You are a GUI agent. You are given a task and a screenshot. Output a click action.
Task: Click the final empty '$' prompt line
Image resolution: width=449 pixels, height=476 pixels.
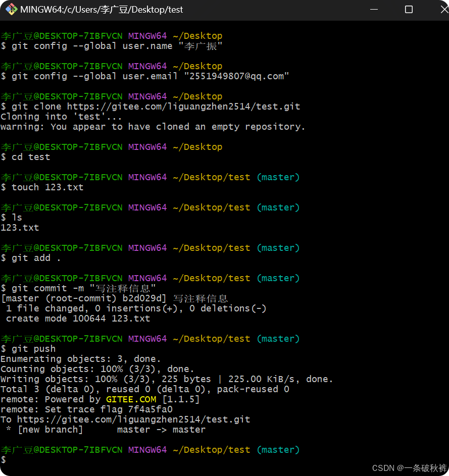click(4, 460)
